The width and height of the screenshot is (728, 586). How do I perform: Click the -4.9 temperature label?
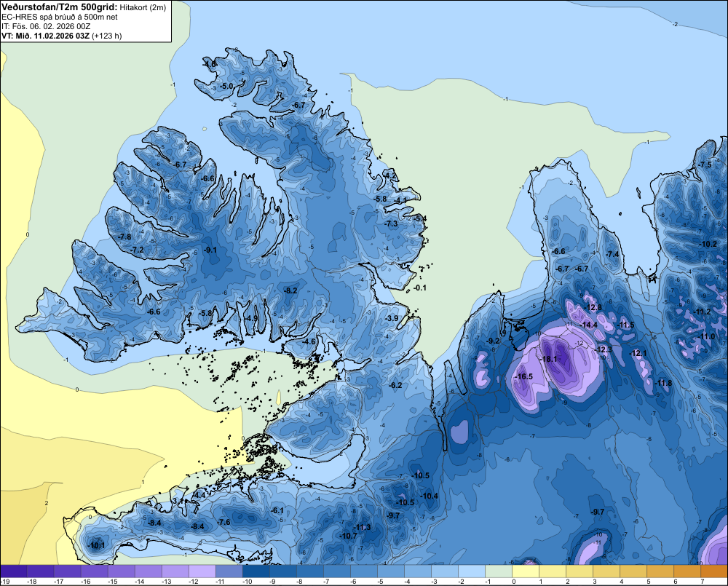tap(251, 318)
